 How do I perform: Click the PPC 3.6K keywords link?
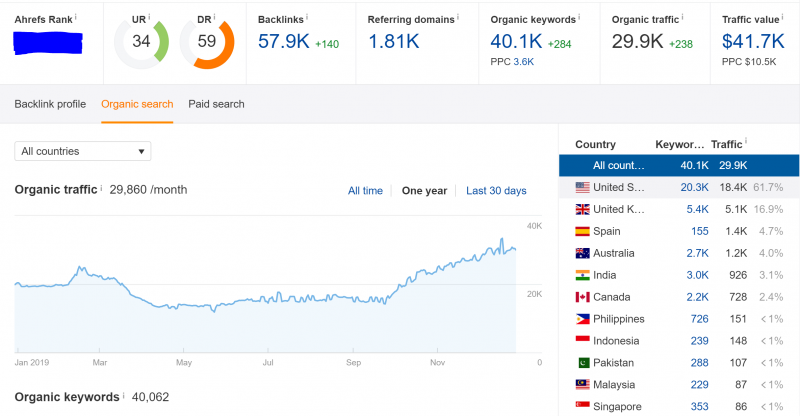(523, 62)
